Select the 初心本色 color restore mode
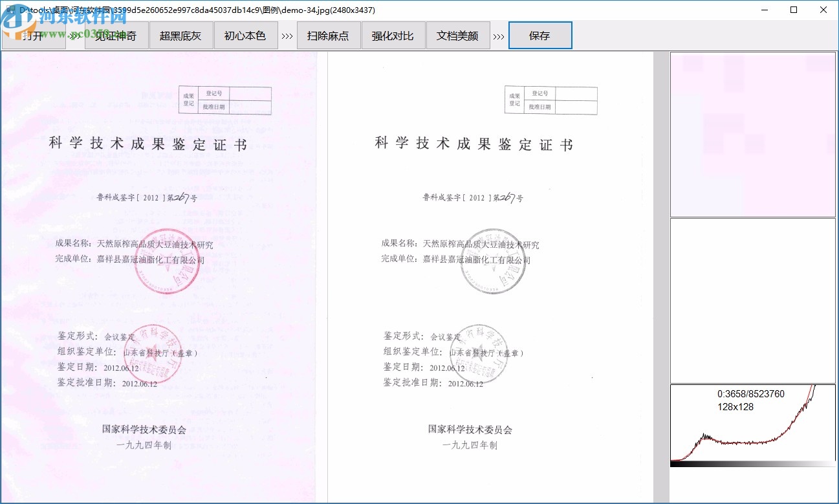The image size is (839, 504). 246,36
